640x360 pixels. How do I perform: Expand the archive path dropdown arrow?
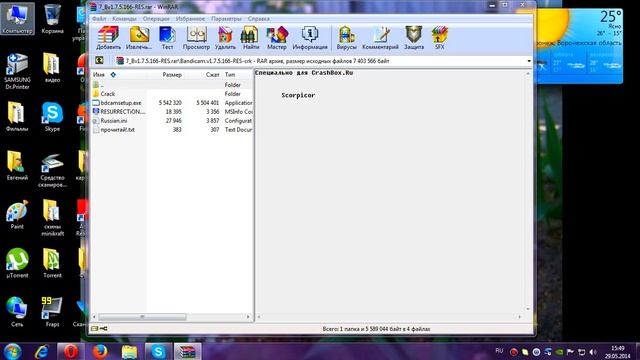click(x=529, y=61)
